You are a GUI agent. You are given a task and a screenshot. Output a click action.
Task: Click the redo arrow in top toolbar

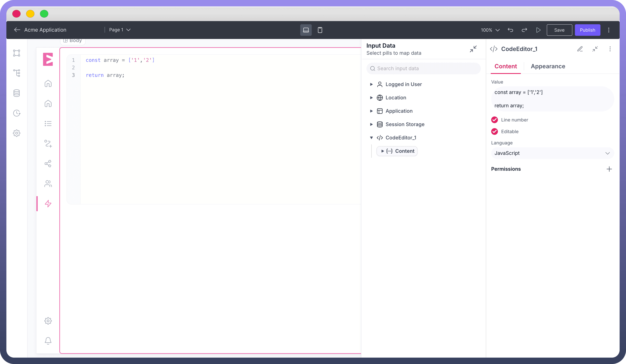click(x=524, y=30)
